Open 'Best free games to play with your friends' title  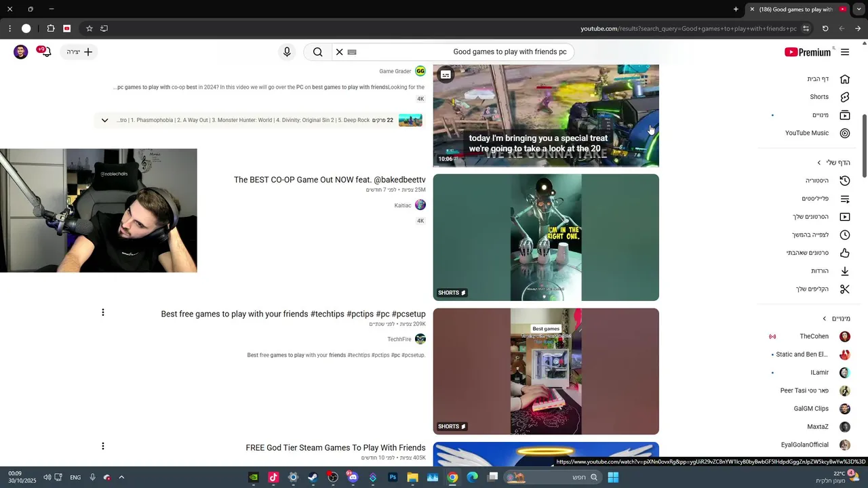293,314
